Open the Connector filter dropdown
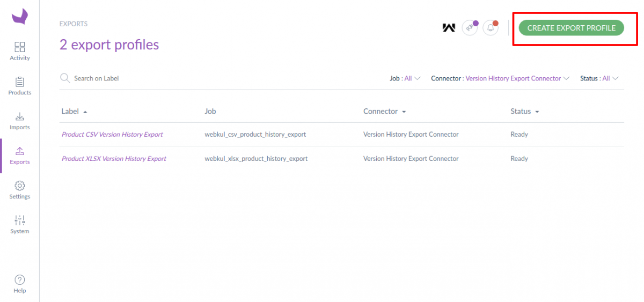 pyautogui.click(x=500, y=78)
